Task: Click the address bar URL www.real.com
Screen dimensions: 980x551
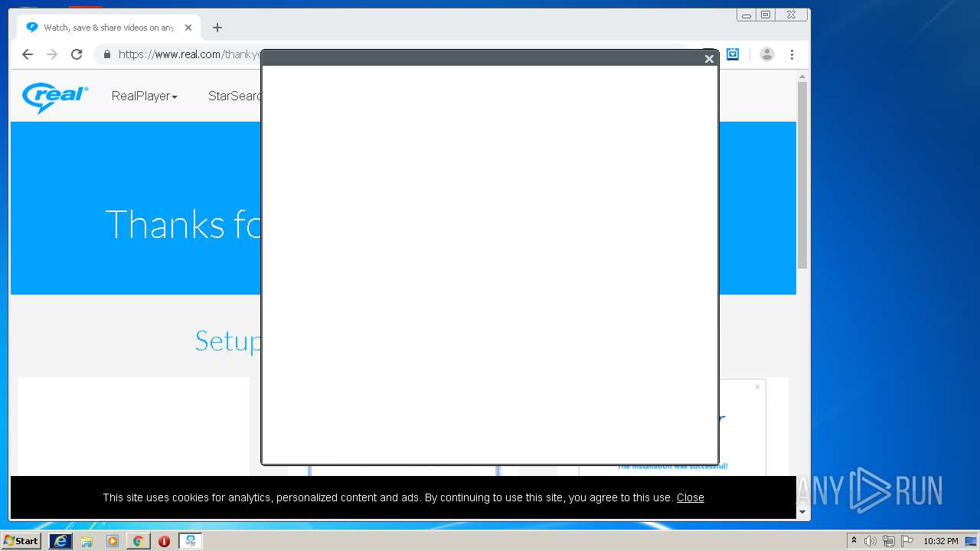Action: tap(190, 54)
